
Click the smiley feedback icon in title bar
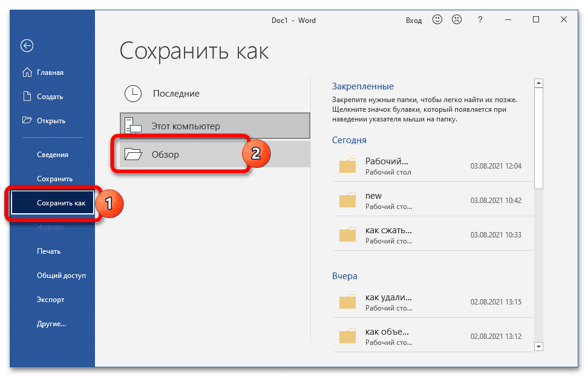437,19
